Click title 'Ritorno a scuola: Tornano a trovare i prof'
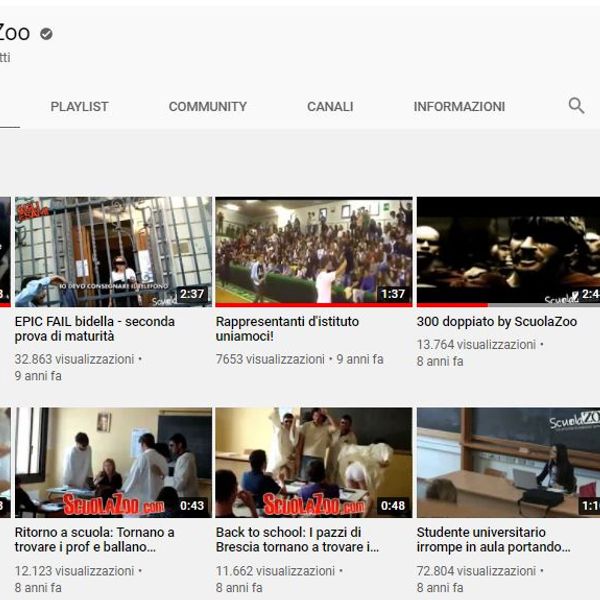The image size is (600, 600). tap(95, 540)
